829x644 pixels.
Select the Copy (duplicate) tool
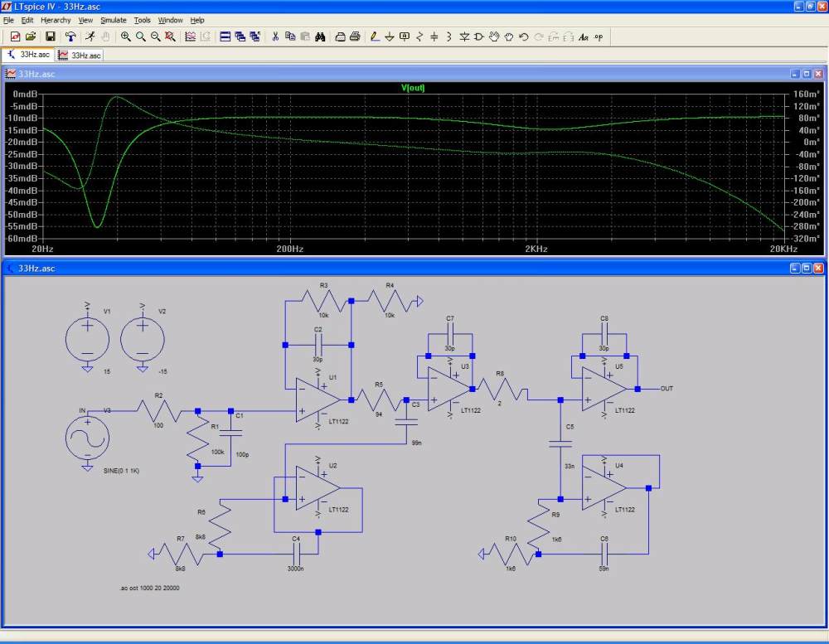tap(289, 36)
